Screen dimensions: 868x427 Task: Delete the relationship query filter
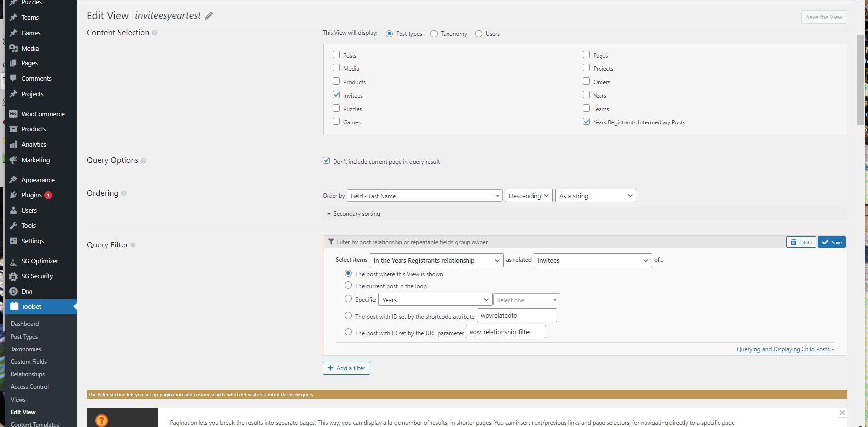coord(801,242)
